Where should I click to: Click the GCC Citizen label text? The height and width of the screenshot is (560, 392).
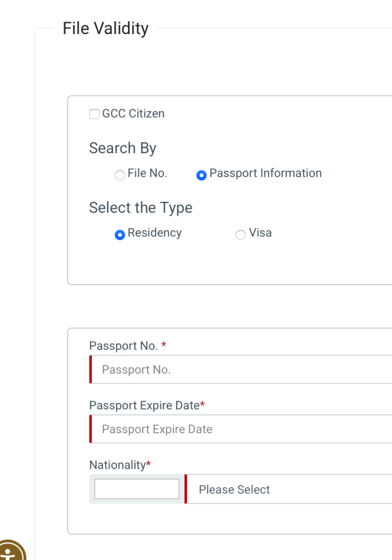point(133,114)
